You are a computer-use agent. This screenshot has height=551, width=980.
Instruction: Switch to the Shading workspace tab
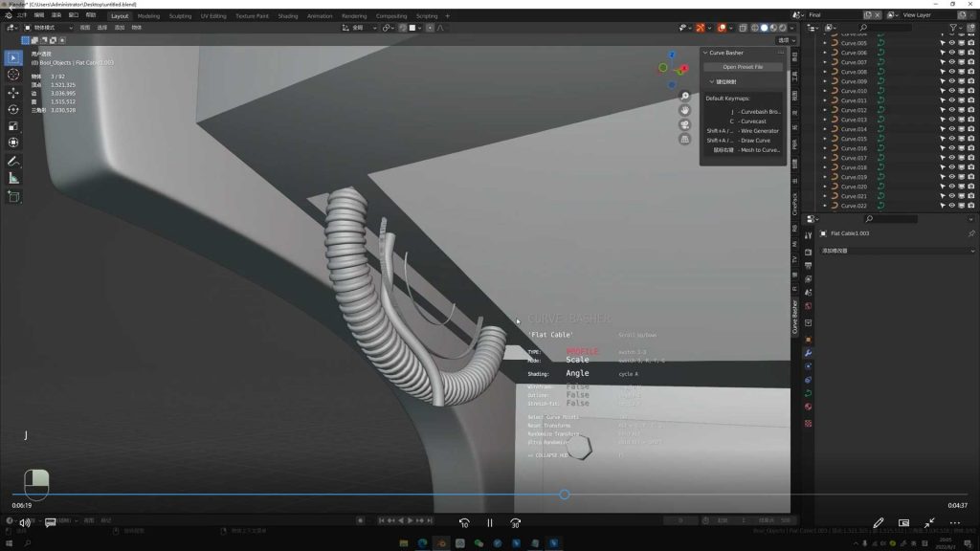(x=286, y=15)
